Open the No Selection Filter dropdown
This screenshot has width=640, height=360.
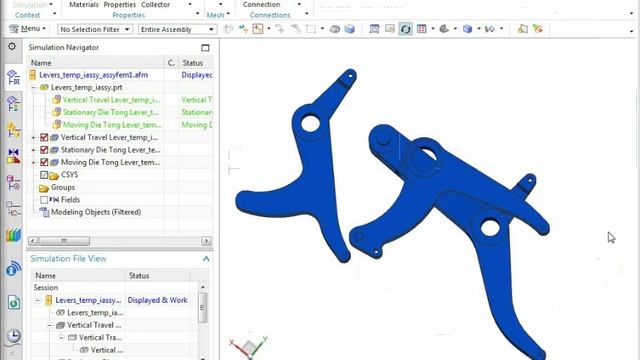click(95, 29)
